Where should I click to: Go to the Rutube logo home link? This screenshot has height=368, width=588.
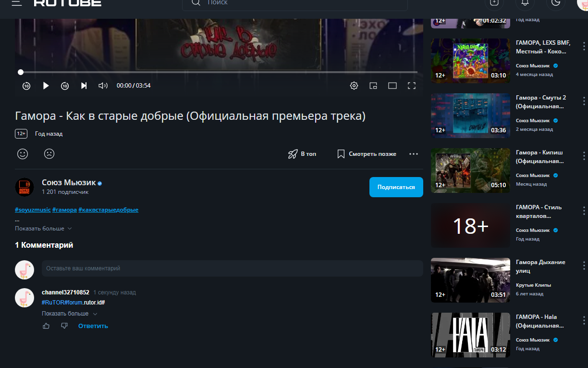[68, 2]
